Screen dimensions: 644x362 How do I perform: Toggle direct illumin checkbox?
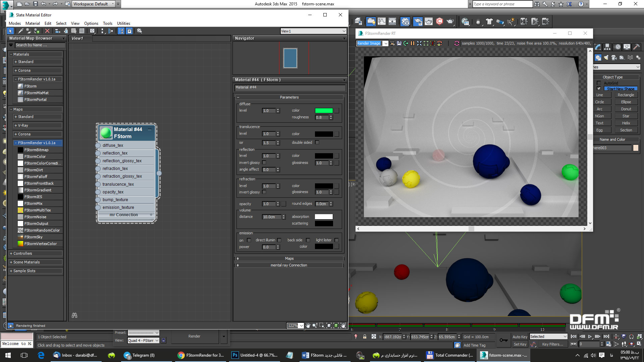point(279,240)
